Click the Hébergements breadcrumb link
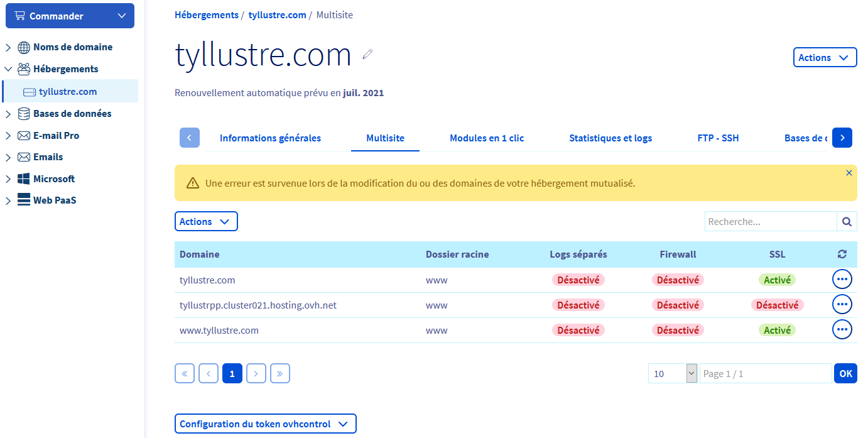The width and height of the screenshot is (868, 438). click(x=206, y=14)
